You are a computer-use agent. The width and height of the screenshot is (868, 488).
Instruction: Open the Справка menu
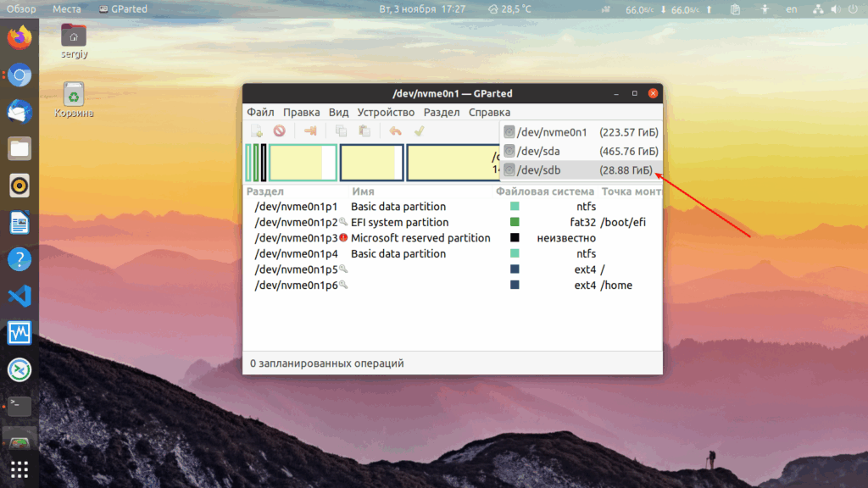point(489,113)
